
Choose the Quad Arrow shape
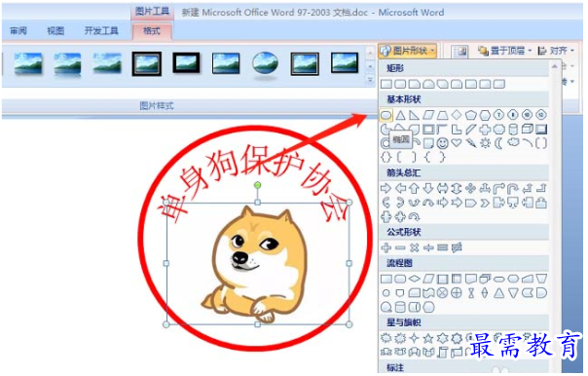click(x=470, y=188)
